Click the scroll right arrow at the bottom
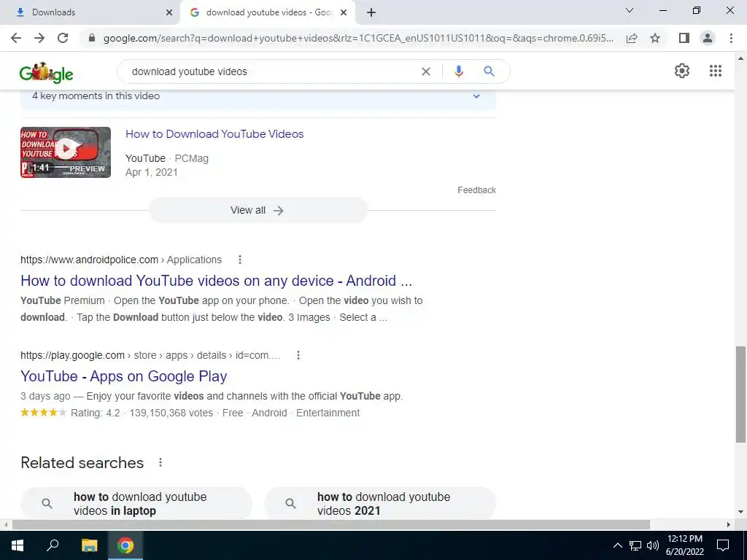Image resolution: width=747 pixels, height=560 pixels. (729, 525)
